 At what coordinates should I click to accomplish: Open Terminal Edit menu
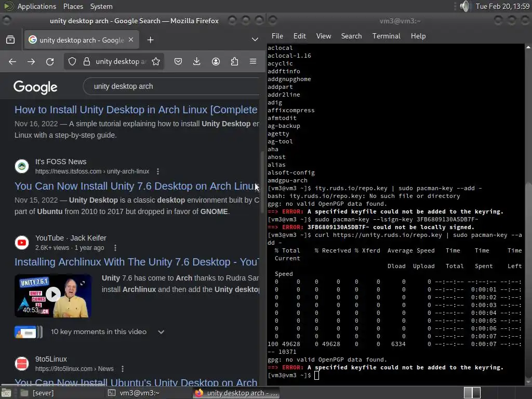(300, 36)
